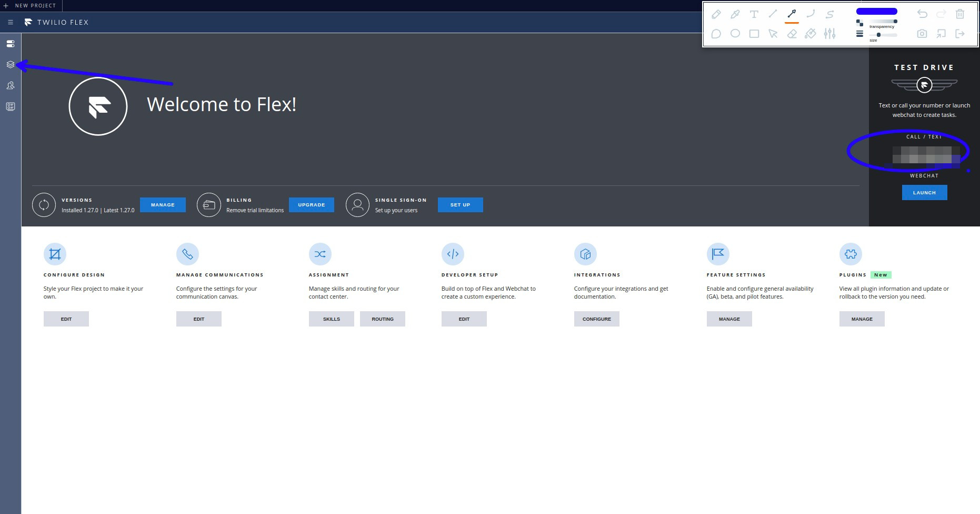Select the Text annotation tool
Screen dimensions: 980x514
754,14
